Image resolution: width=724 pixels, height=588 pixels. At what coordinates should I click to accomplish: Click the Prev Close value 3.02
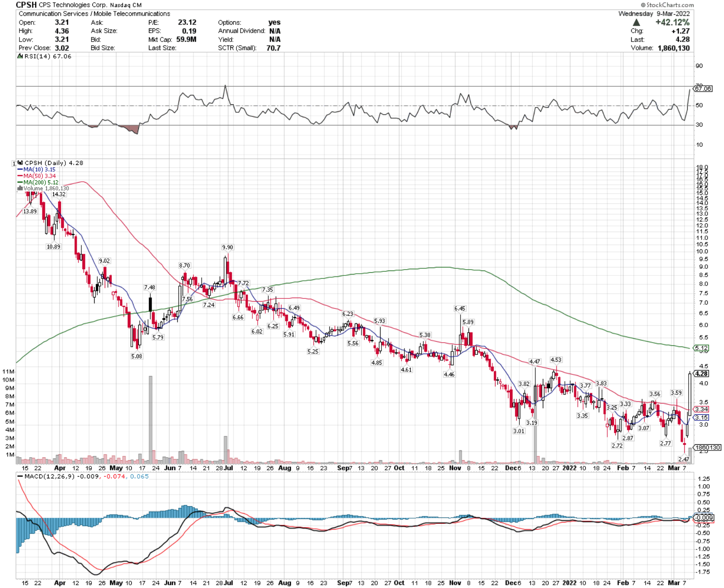click(62, 48)
